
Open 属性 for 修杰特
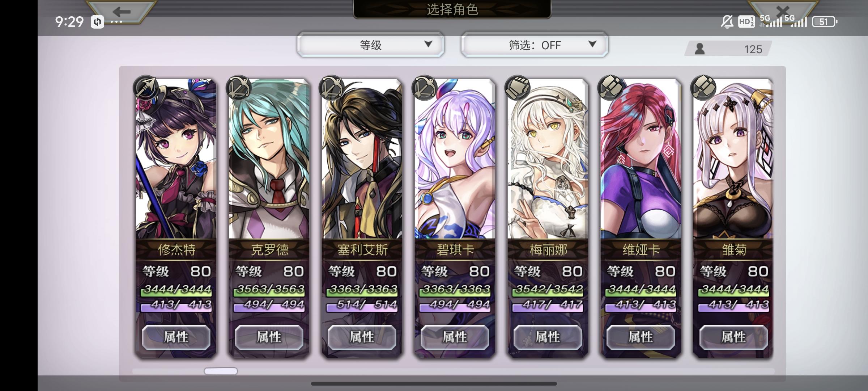(x=176, y=337)
